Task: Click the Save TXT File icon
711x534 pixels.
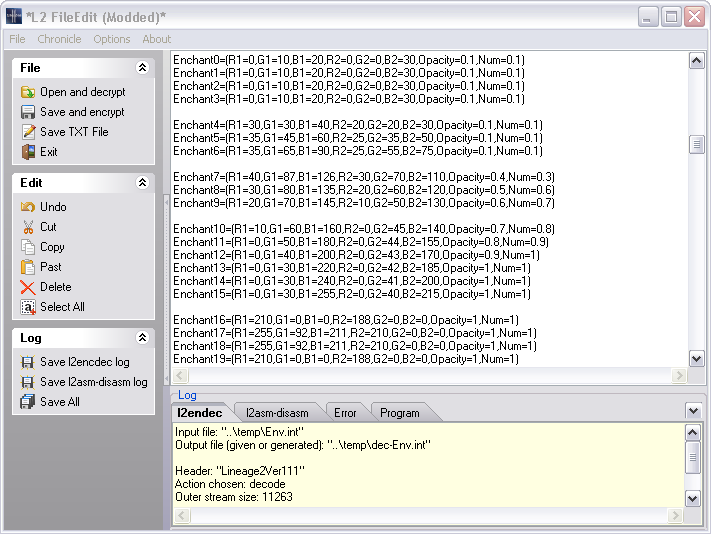Action: (28, 132)
